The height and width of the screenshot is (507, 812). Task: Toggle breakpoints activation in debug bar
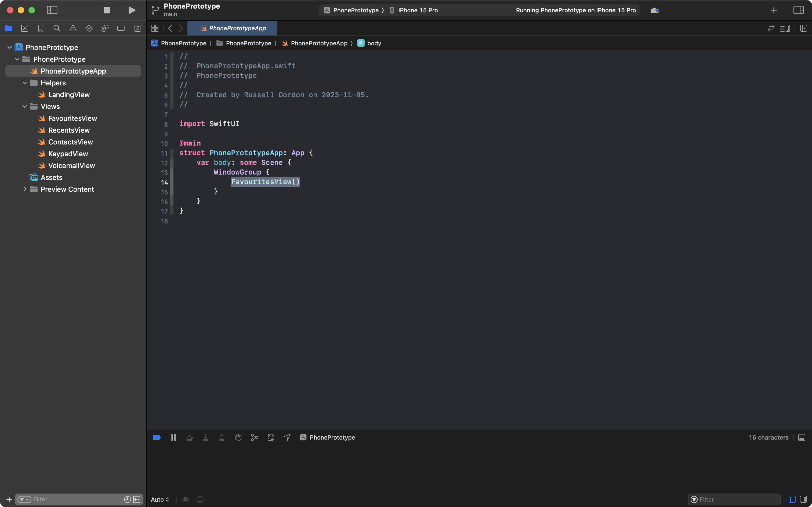click(157, 438)
